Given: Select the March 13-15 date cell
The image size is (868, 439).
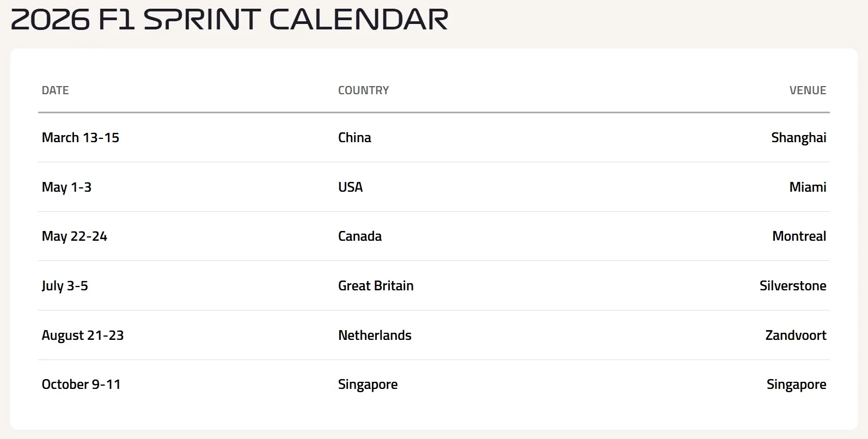Looking at the screenshot, I should 81,138.
